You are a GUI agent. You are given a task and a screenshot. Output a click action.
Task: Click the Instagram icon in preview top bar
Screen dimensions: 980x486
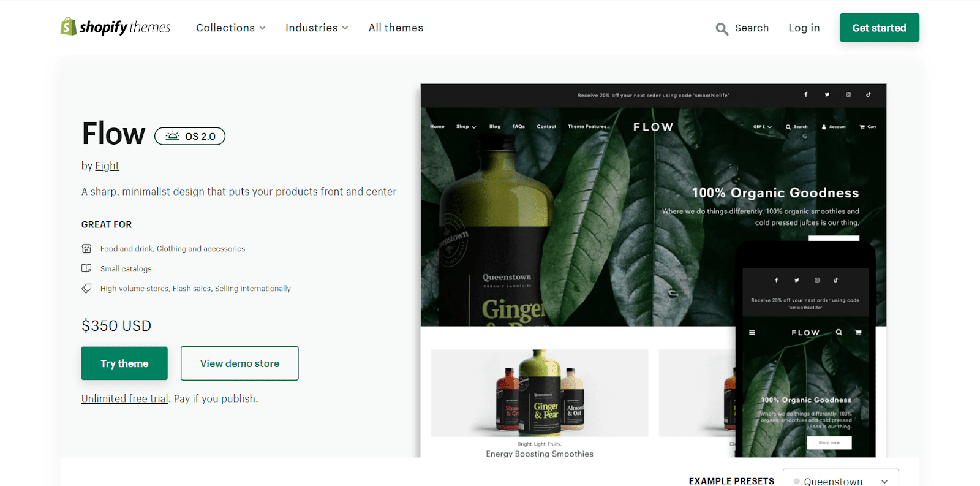coord(848,94)
